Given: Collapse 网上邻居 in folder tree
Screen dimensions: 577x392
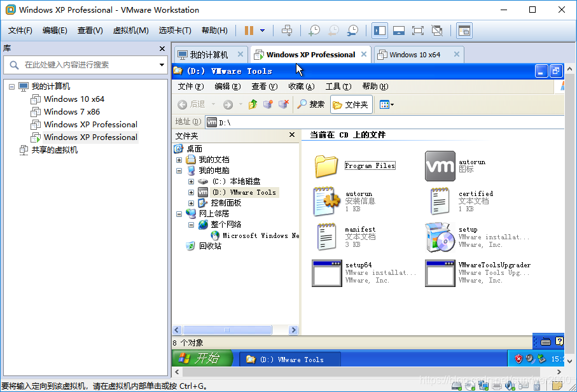Looking at the screenshot, I should 179,214.
